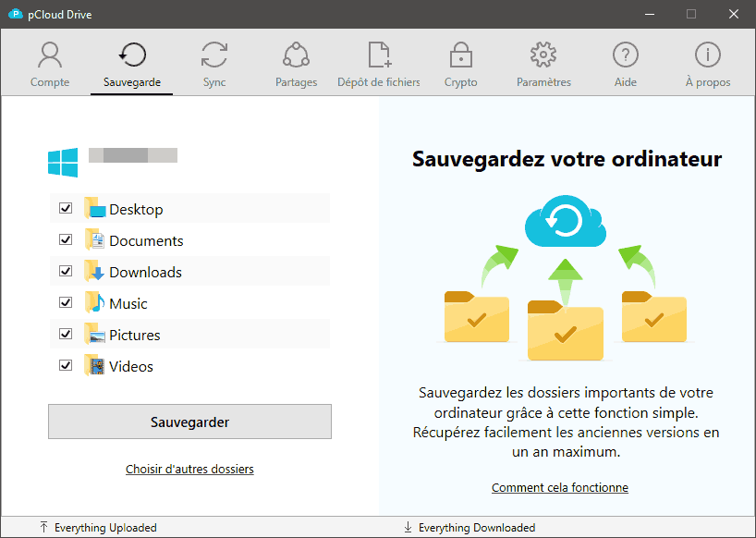This screenshot has width=756, height=538.
Task: Click the Desktop folder name
Action: tap(136, 209)
